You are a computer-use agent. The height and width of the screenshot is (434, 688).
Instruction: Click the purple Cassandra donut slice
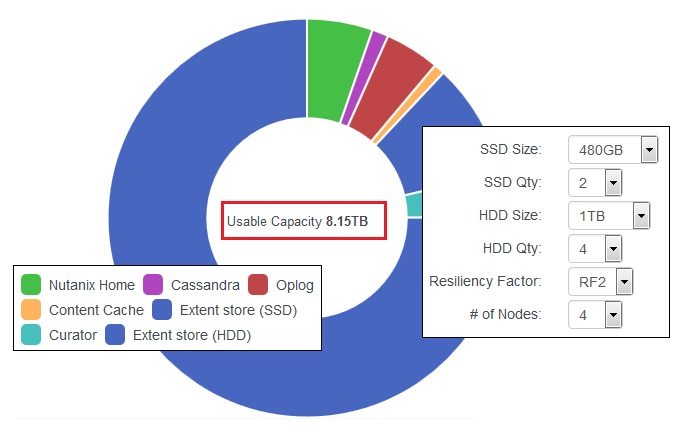click(362, 79)
